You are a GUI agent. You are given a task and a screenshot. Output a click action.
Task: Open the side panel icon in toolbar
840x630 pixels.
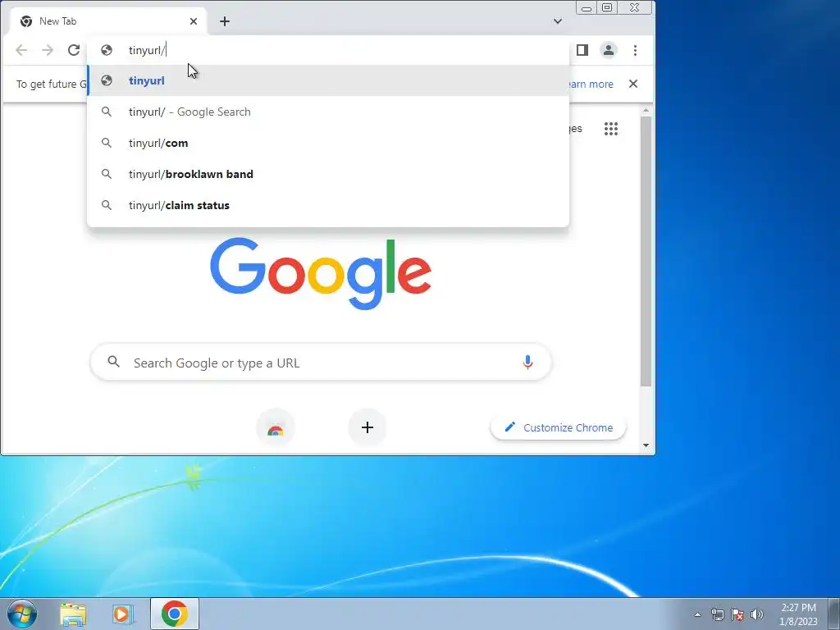click(x=582, y=50)
